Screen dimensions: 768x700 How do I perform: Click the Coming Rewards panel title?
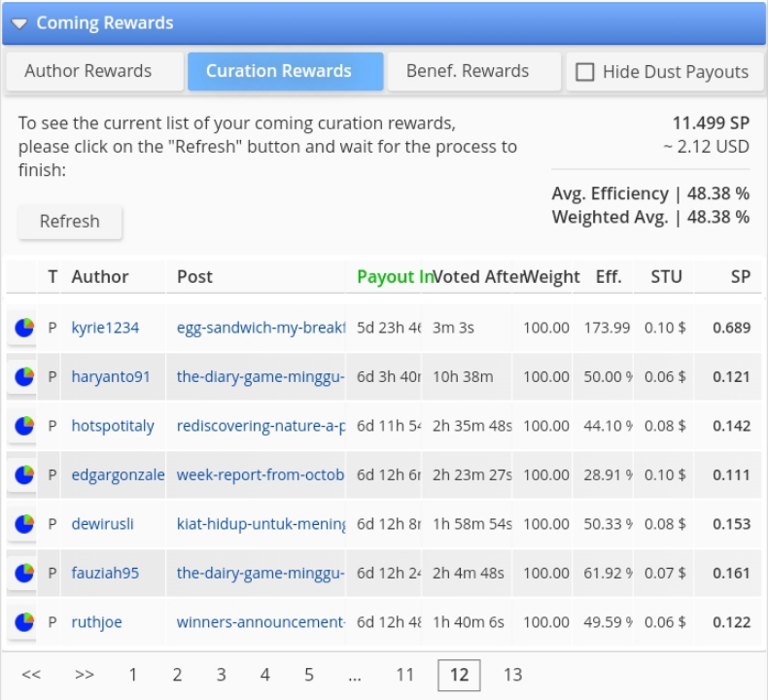pos(105,23)
